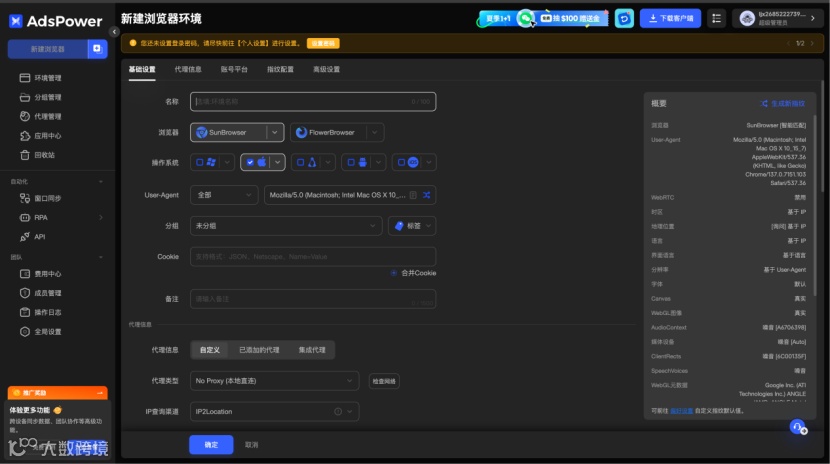The width and height of the screenshot is (830, 464).
Task: Switch to the 指纹配置 tab
Action: [x=280, y=69]
